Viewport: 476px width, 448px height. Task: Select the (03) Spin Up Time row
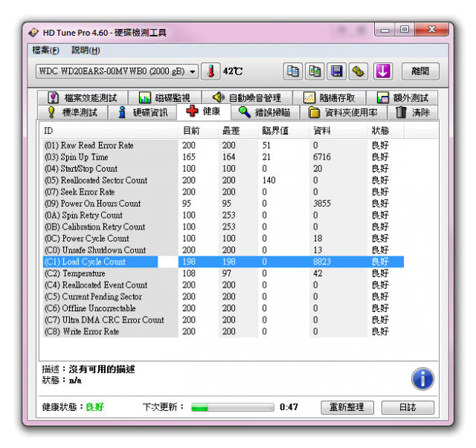pos(223,157)
